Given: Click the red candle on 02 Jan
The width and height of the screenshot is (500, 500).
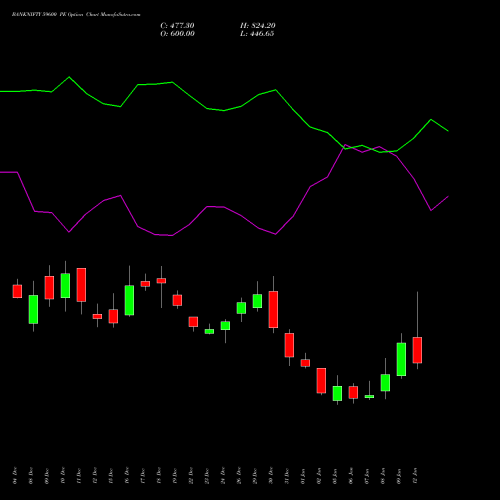Looking at the screenshot, I should [x=321, y=381].
